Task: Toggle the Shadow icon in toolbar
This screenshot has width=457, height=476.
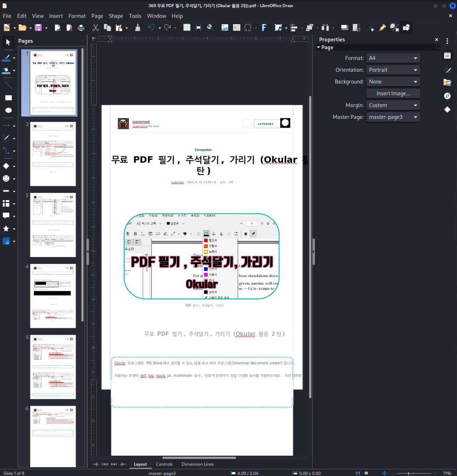Action: click(345, 27)
